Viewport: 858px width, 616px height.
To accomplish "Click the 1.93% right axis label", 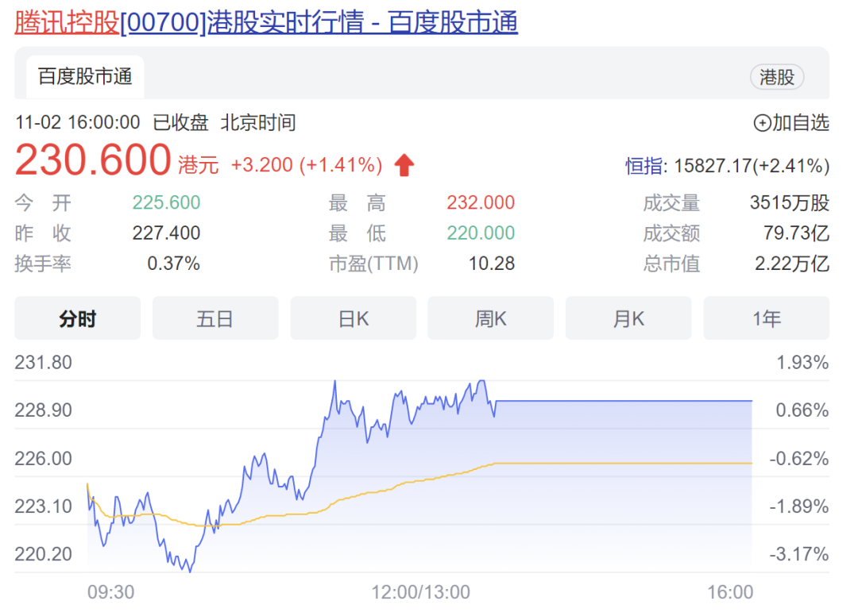I will pos(802,363).
